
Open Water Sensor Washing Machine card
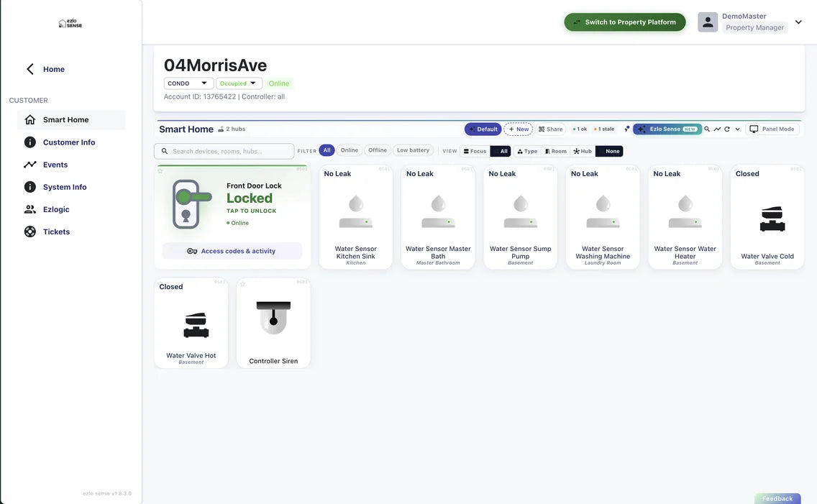click(603, 217)
